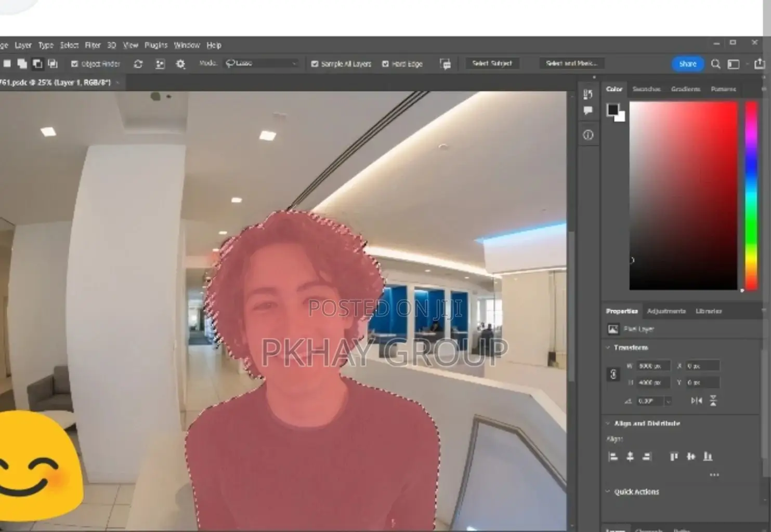Select the Subtract from Selection icon
Image resolution: width=771 pixels, height=532 pixels.
pyautogui.click(x=37, y=63)
